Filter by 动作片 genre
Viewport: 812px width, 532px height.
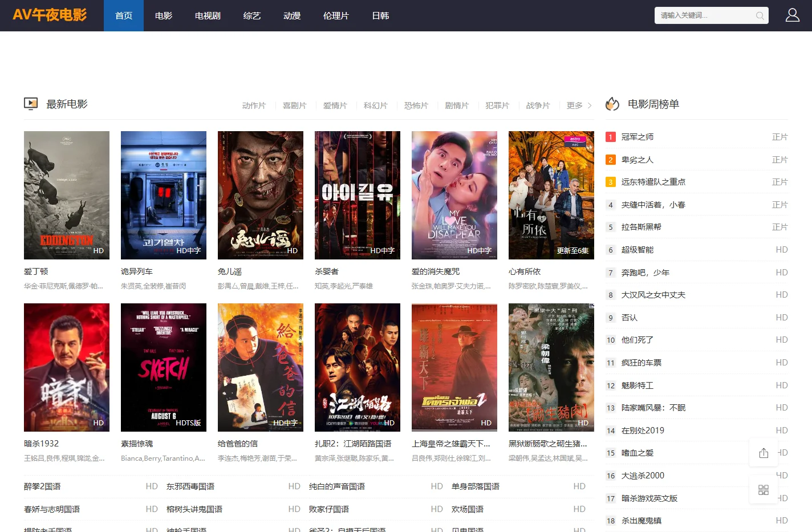(x=254, y=105)
